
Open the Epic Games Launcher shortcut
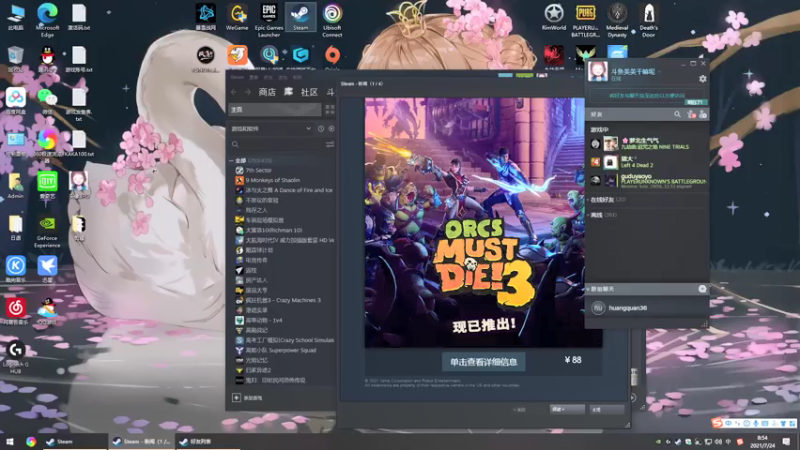pyautogui.click(x=268, y=20)
